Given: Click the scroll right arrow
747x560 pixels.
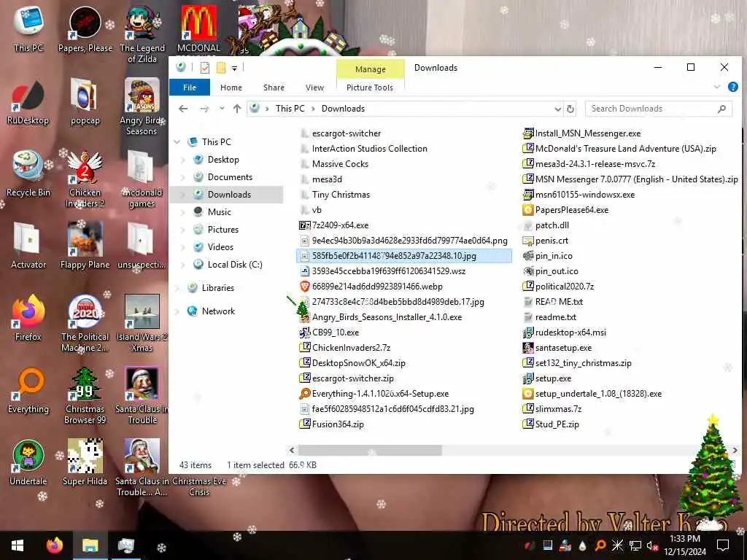Looking at the screenshot, I should pyautogui.click(x=735, y=450).
